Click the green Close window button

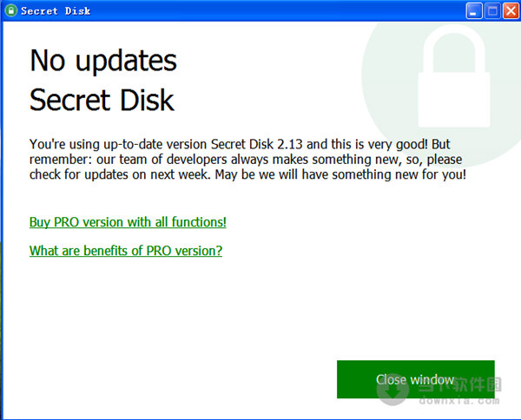point(416,379)
